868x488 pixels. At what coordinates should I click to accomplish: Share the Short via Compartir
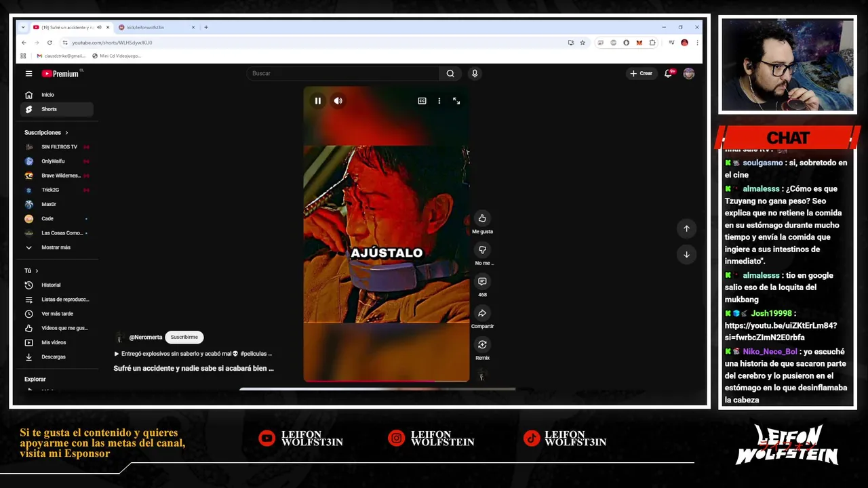click(x=482, y=313)
